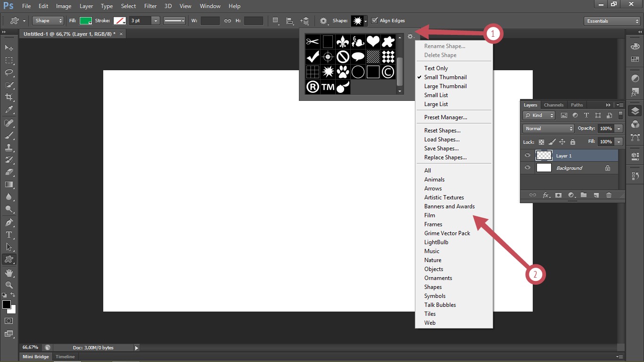The width and height of the screenshot is (644, 362).
Task: Open the geometry options gear icon
Action: pos(324,21)
